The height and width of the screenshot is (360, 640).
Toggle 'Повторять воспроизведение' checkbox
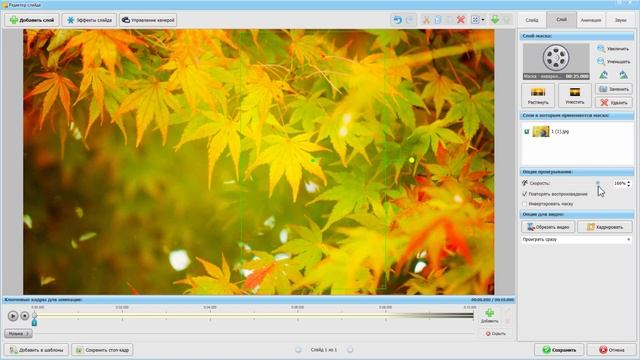[x=524, y=194]
